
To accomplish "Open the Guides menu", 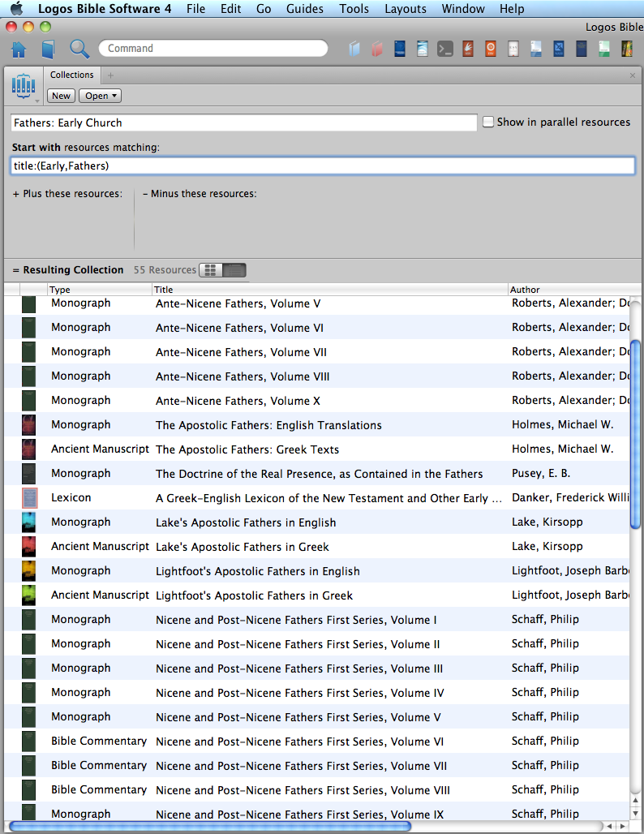I will [x=305, y=8].
